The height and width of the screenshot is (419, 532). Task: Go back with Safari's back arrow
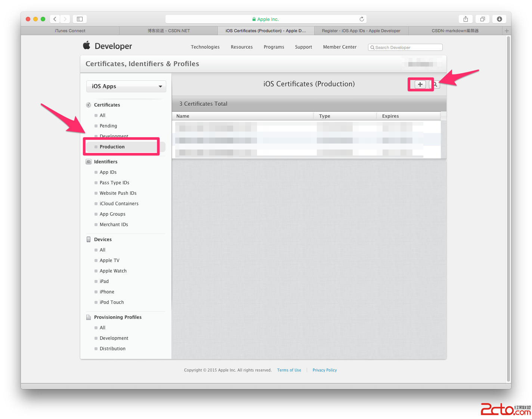coord(55,19)
